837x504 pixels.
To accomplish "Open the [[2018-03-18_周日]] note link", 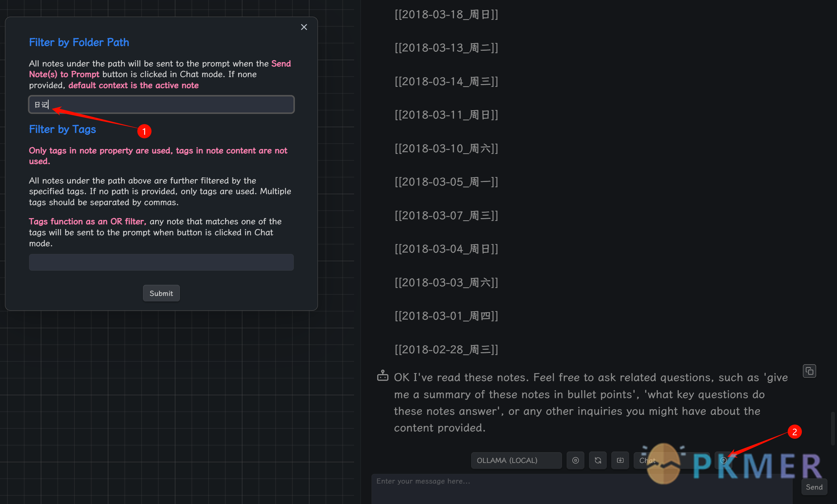I will 446,15.
